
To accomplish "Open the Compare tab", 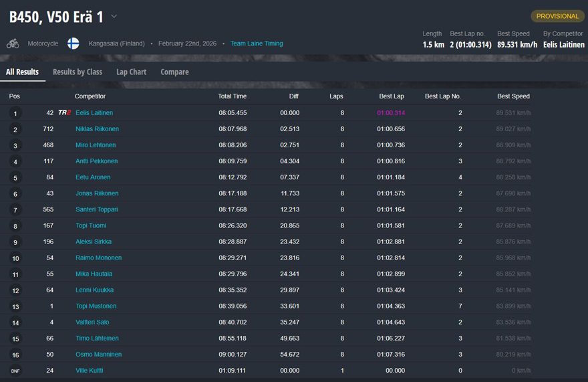I will tap(174, 72).
